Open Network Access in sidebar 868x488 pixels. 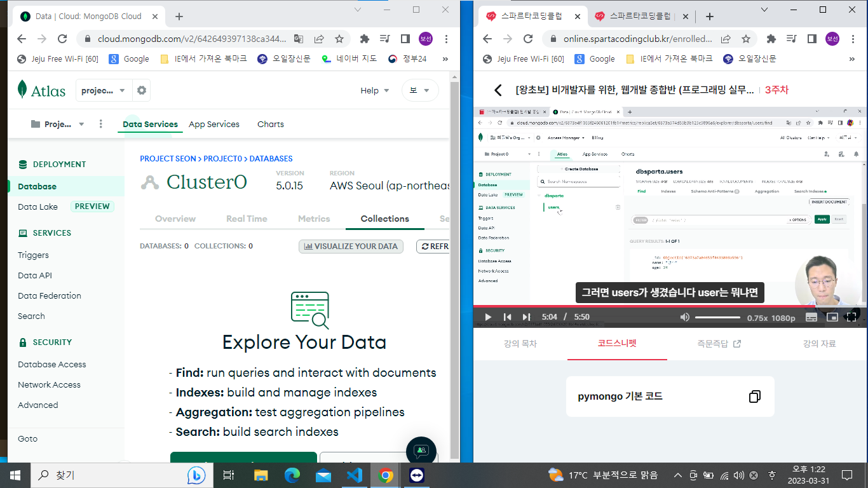click(49, 384)
